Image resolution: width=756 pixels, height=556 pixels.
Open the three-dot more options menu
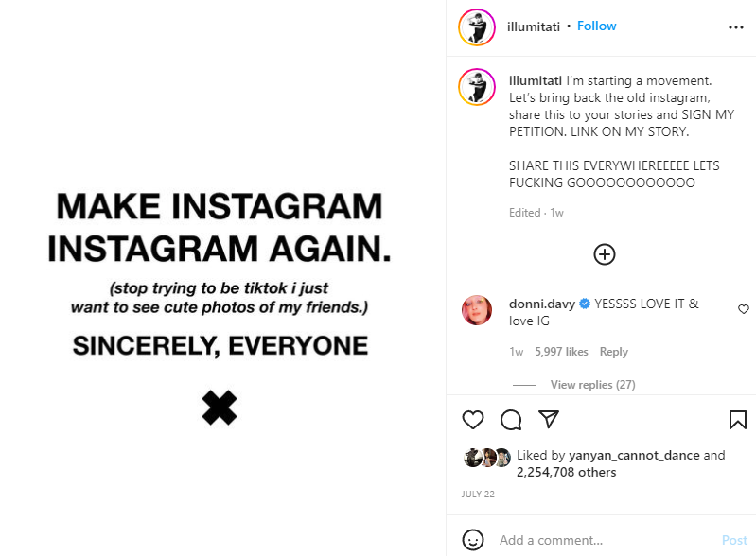736,27
